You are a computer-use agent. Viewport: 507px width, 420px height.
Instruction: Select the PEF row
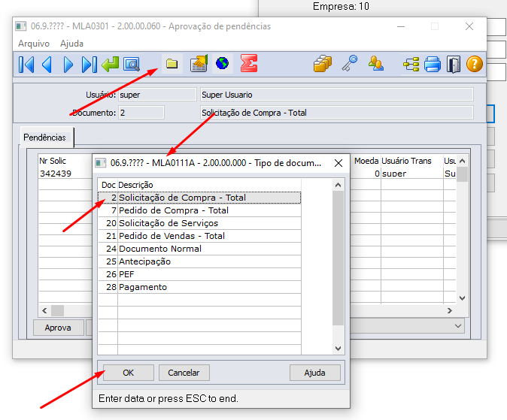click(199, 274)
